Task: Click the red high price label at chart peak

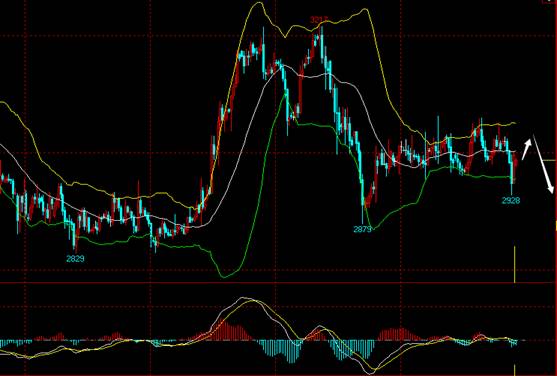Action: pos(319,20)
